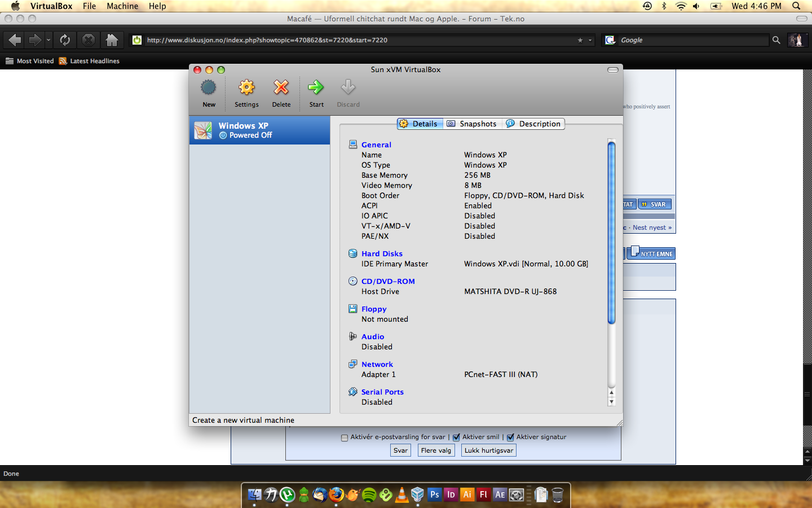Viewport: 812px width, 508px height.
Task: Click Firefox stop loading button
Action: tap(89, 40)
